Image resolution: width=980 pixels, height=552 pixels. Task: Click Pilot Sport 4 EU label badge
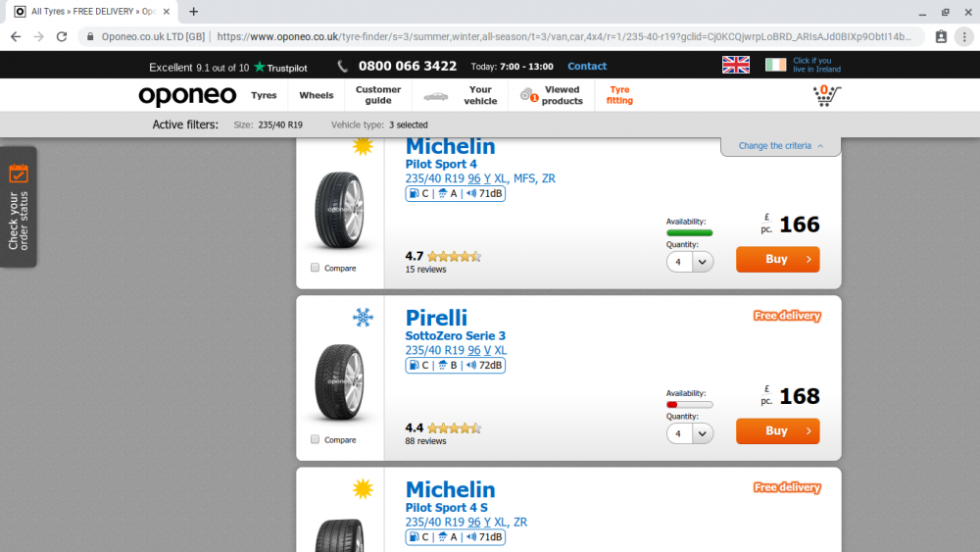tap(455, 194)
